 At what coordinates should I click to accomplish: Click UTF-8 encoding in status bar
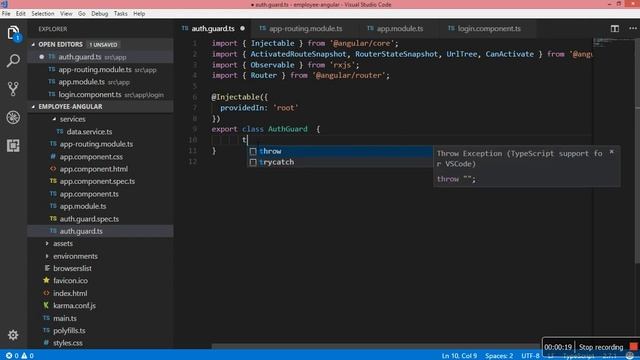[x=531, y=356]
